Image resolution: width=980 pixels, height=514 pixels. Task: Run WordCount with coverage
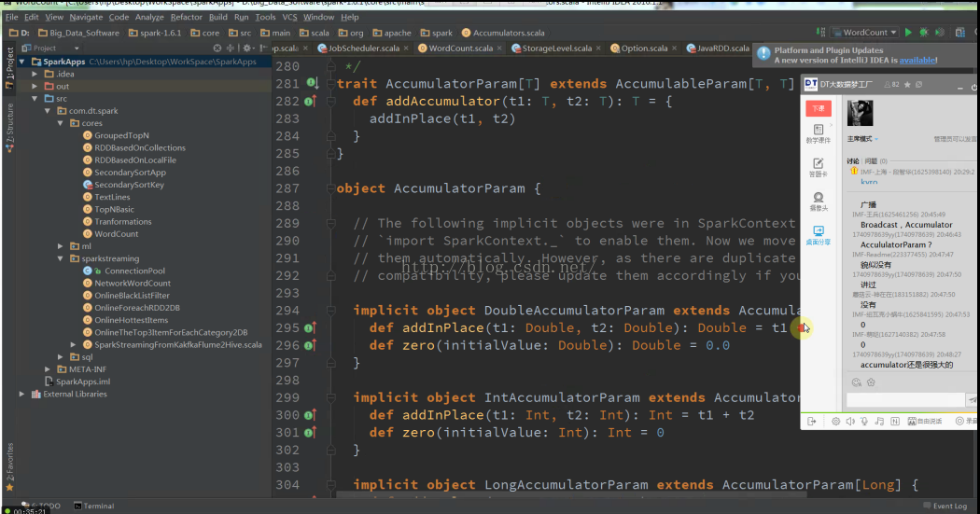939,33
